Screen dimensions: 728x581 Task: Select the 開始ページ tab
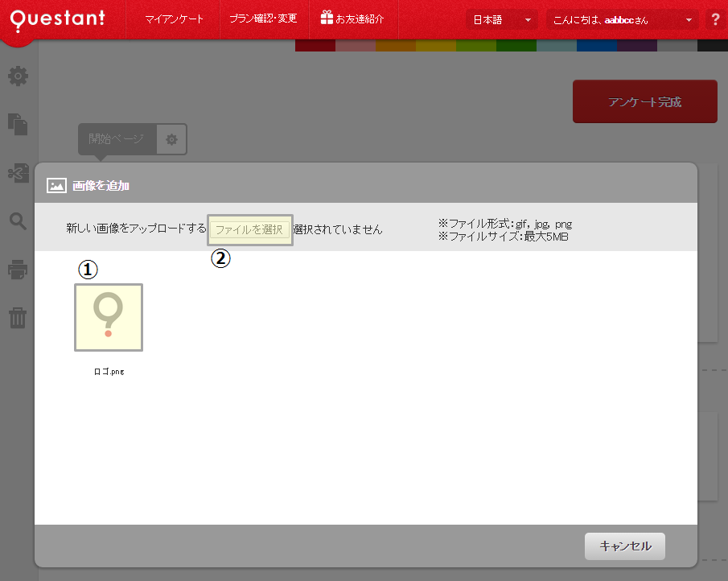point(117,139)
